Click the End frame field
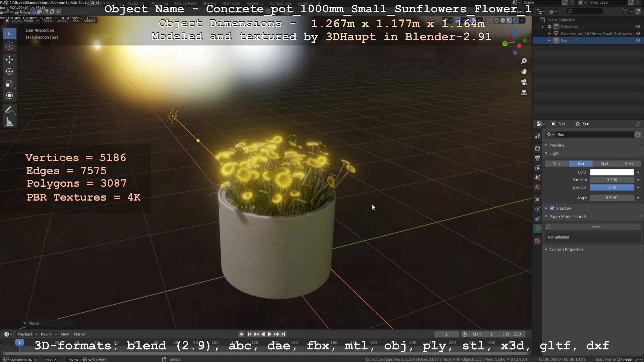The width and height of the screenshot is (644, 362). point(511,334)
